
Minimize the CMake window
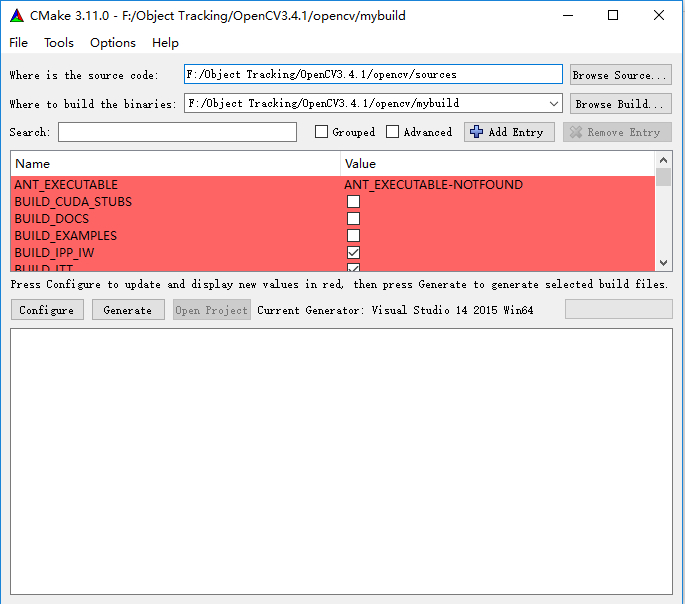[x=567, y=16]
